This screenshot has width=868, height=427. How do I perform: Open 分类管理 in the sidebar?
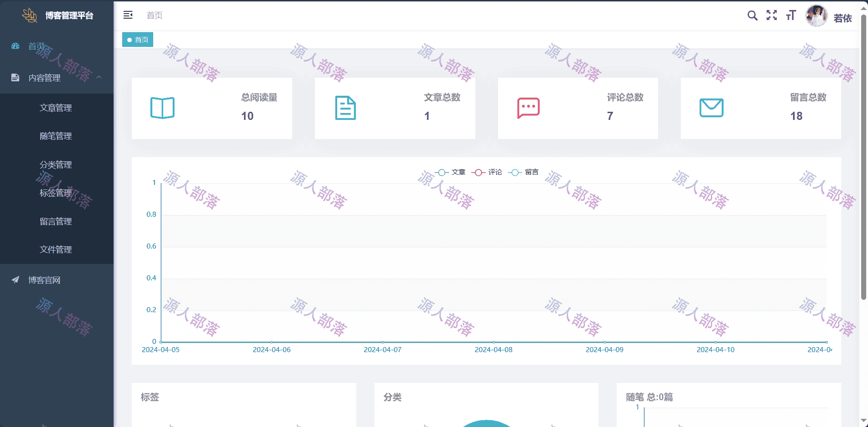pyautogui.click(x=57, y=164)
